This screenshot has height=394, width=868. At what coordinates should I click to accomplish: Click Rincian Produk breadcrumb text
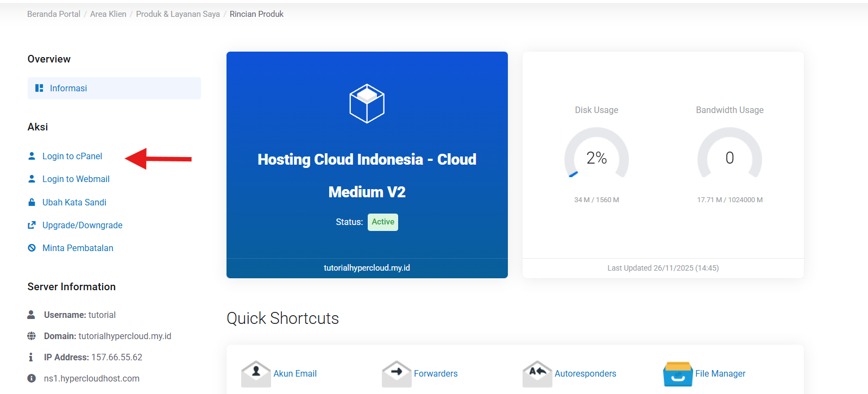[x=256, y=14]
